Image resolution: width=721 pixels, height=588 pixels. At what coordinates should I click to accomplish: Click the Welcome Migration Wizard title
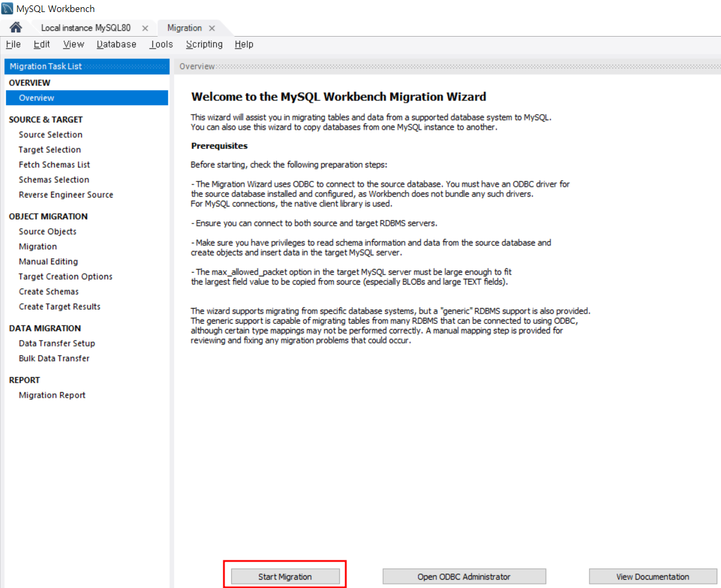click(x=339, y=97)
